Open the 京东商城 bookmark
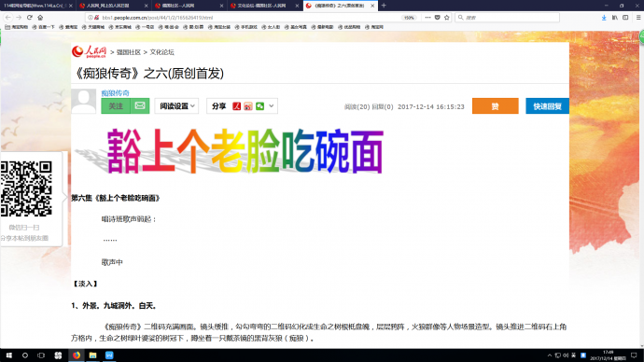This screenshot has height=362, width=644. [119, 27]
